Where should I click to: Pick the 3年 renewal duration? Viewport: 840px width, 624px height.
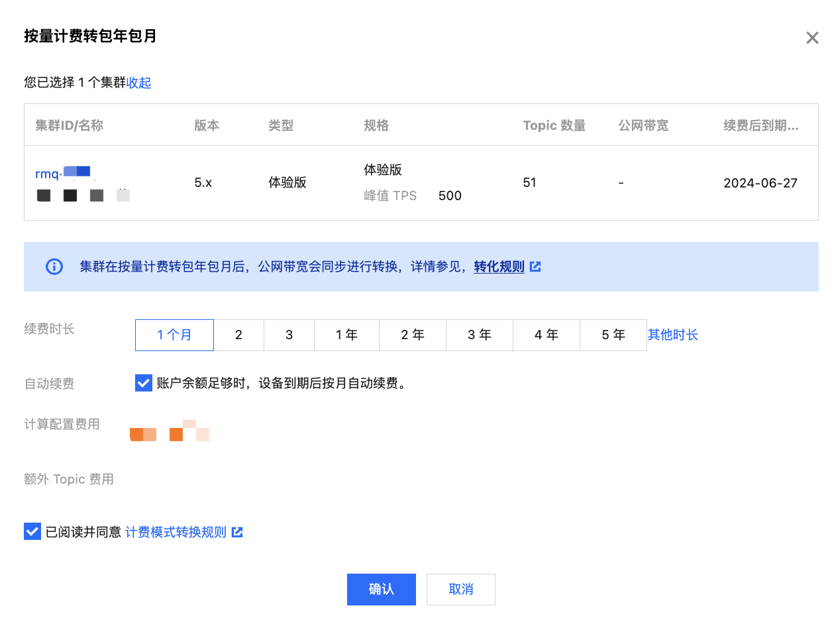click(x=480, y=335)
